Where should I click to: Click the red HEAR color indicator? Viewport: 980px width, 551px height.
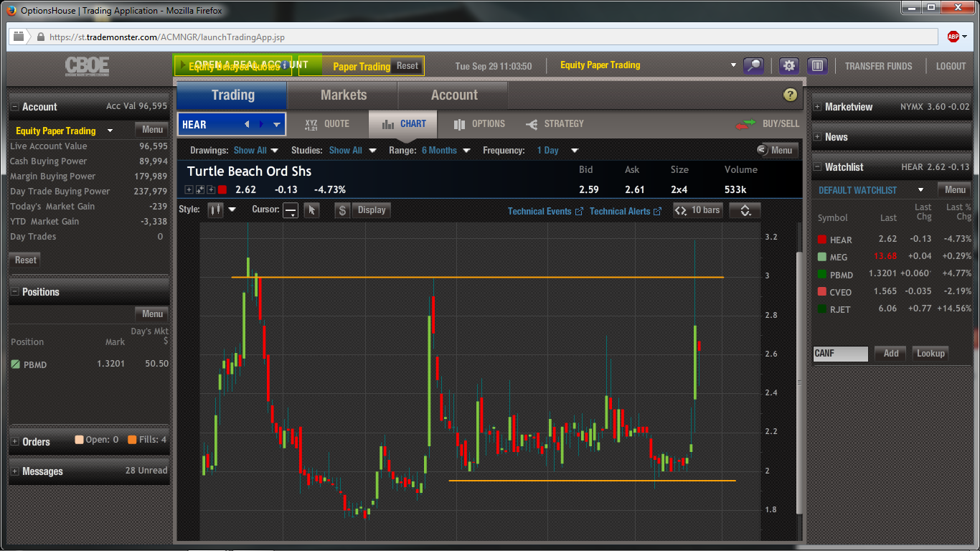pyautogui.click(x=222, y=190)
